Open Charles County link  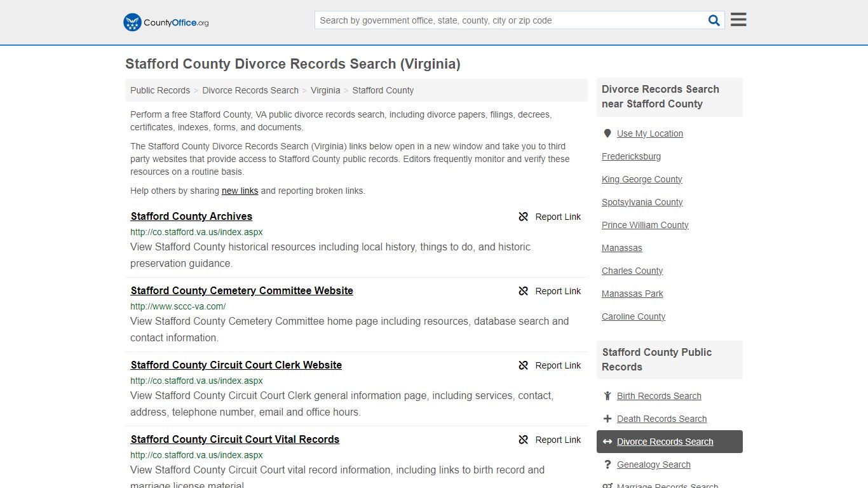(632, 271)
